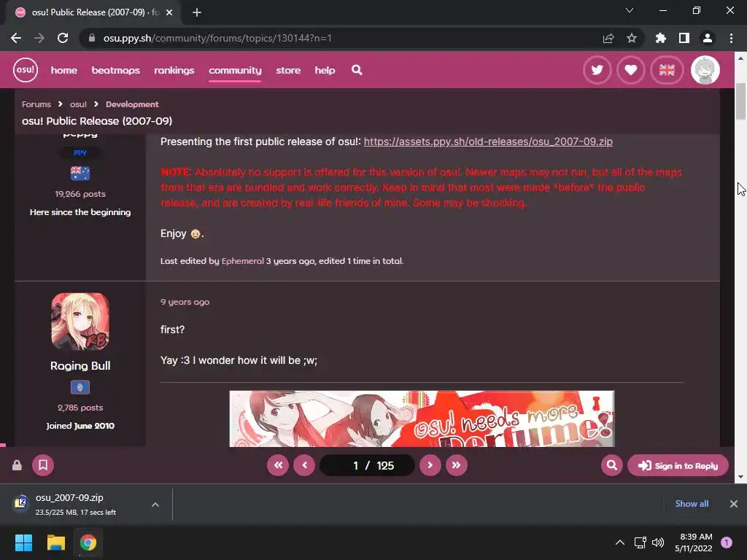Open the forum topic search button
747x560 pixels.
point(612,465)
